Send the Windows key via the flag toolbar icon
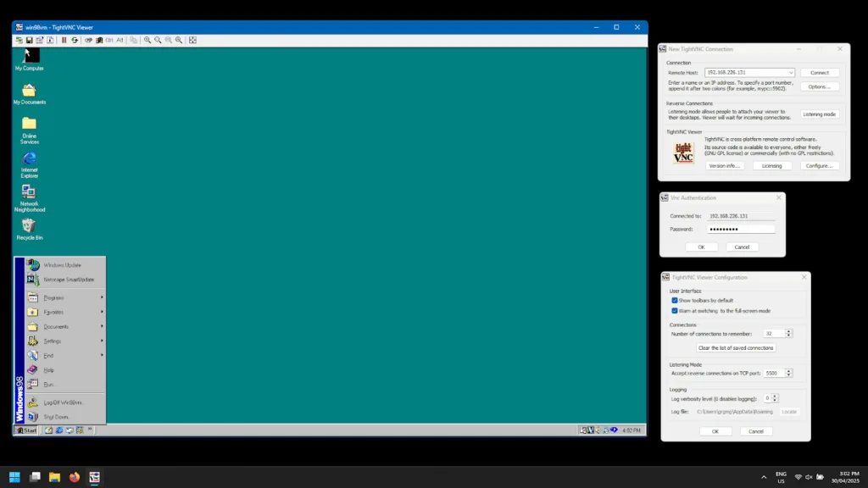 (x=99, y=40)
